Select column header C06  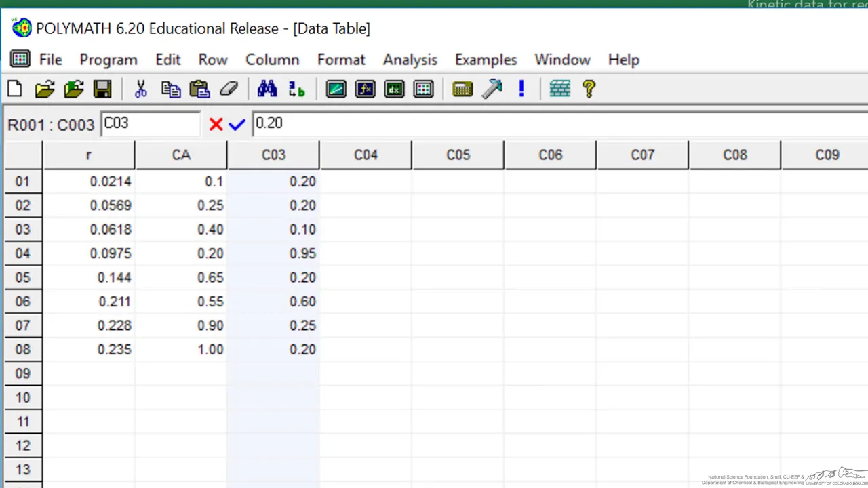550,155
